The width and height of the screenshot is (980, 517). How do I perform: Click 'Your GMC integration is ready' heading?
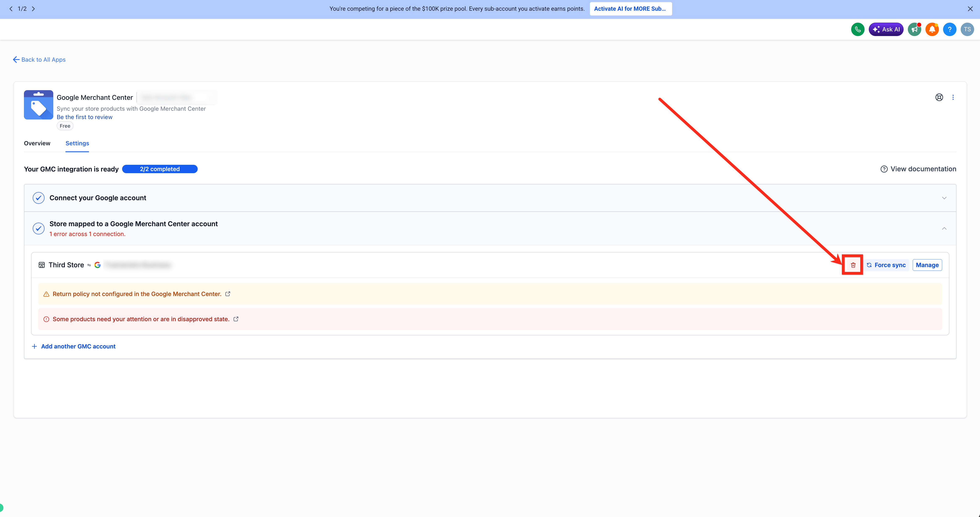71,169
